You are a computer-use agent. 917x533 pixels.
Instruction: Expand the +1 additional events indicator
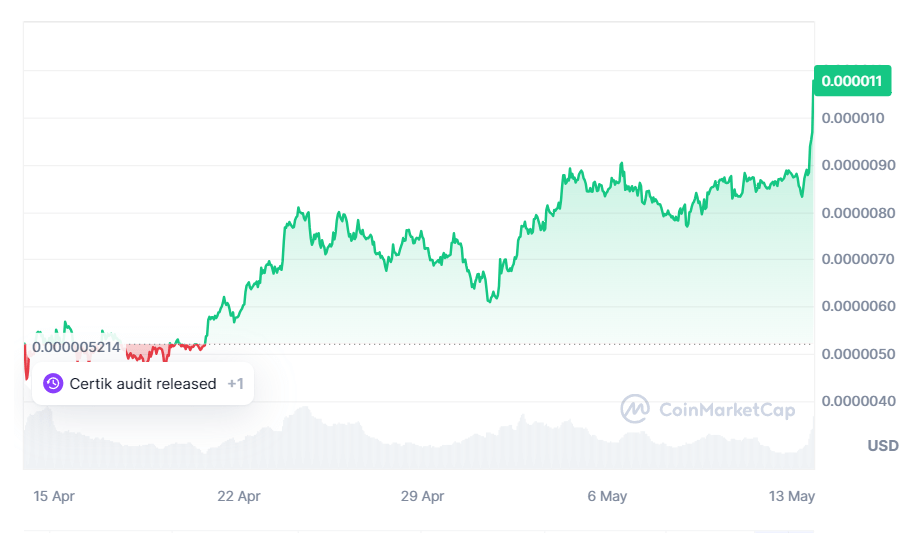236,384
